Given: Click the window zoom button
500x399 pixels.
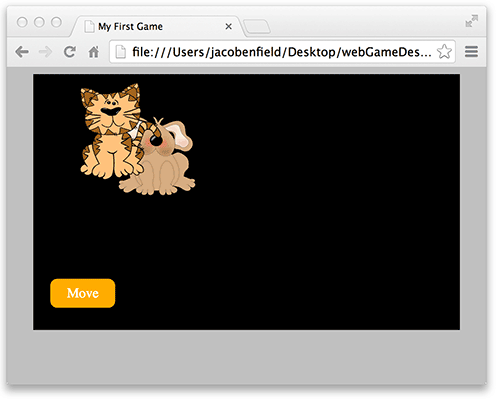Looking at the screenshot, I should click(56, 22).
